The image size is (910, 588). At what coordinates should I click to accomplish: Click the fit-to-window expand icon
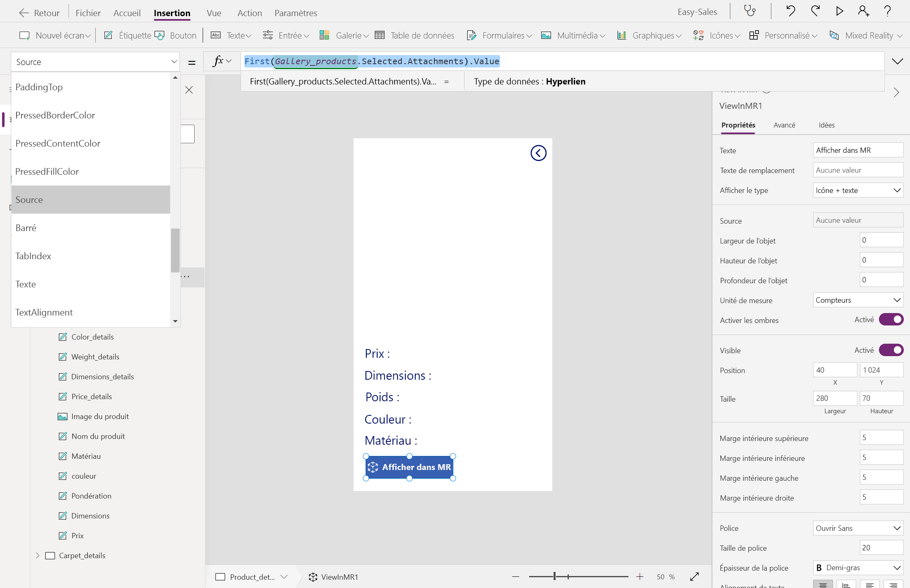(x=694, y=577)
